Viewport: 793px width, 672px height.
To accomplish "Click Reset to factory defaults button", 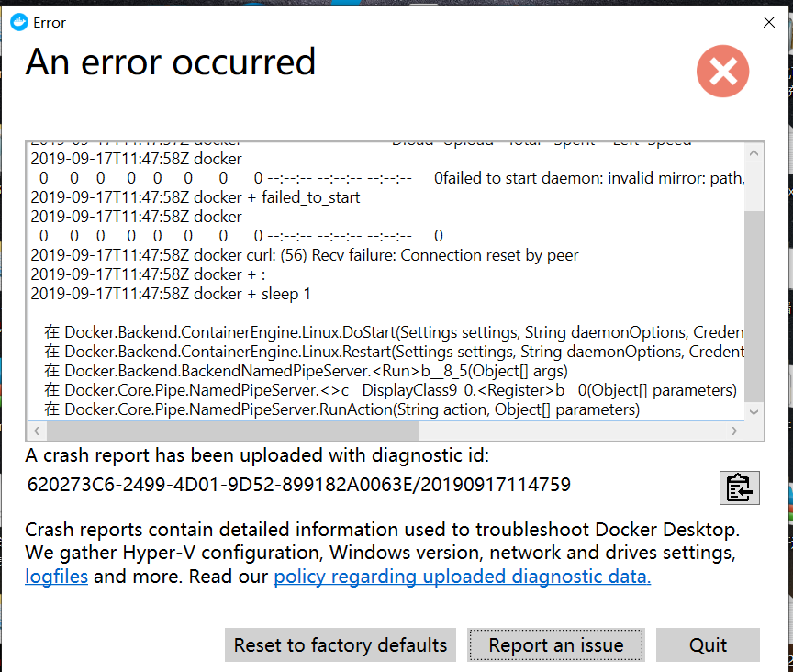I will click(341, 645).
